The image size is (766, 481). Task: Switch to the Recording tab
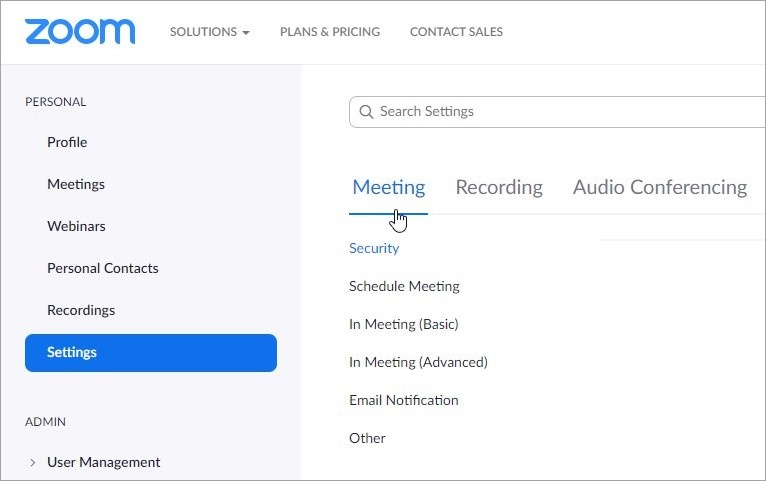click(499, 188)
